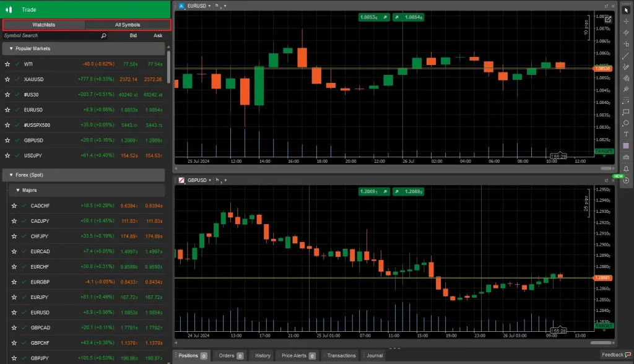Click the GBPUSD chart buy button on right
This screenshot has width=634, height=364.
tap(409, 191)
